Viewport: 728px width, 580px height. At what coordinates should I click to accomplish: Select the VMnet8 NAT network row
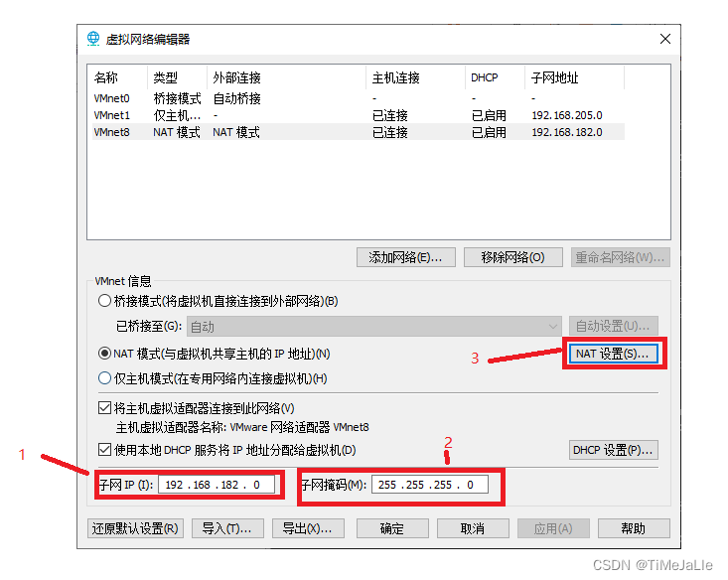click(x=111, y=132)
